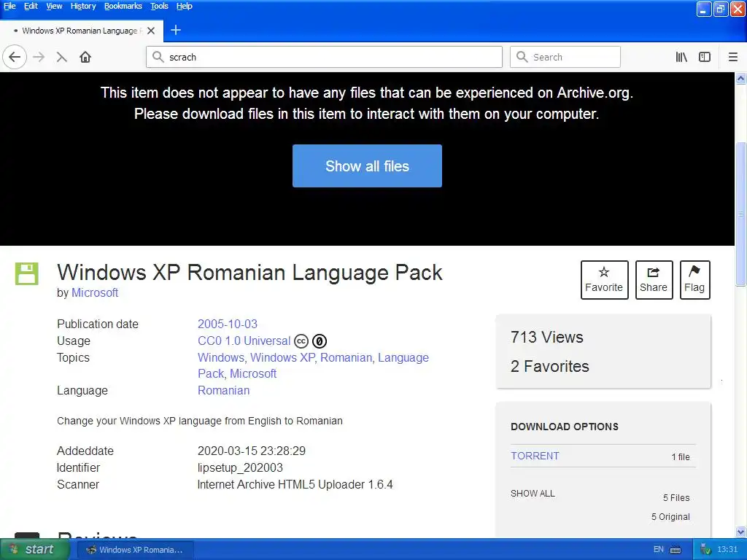The height and width of the screenshot is (560, 747).
Task: Click the green floppy disk software icon
Action: (27, 273)
